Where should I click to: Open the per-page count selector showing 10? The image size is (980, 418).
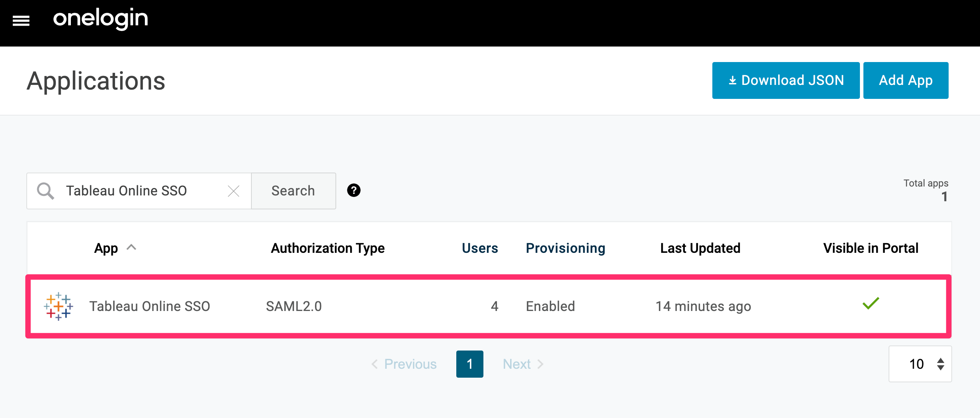(920, 364)
